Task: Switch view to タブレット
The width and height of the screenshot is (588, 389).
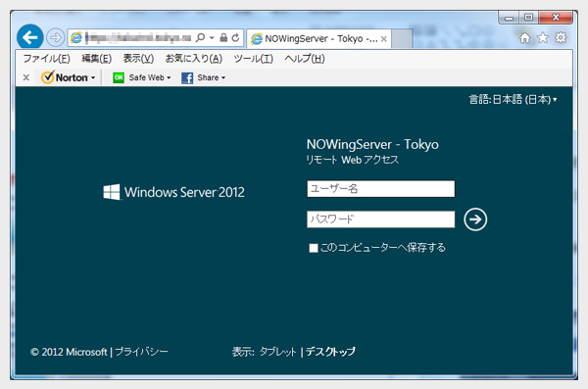Action: 278,352
